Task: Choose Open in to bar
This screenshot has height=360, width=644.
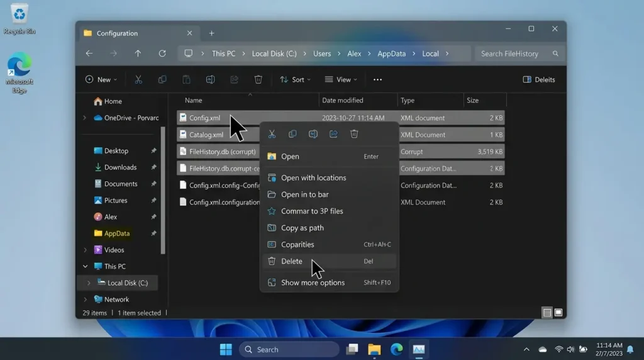Action: pyautogui.click(x=329, y=194)
